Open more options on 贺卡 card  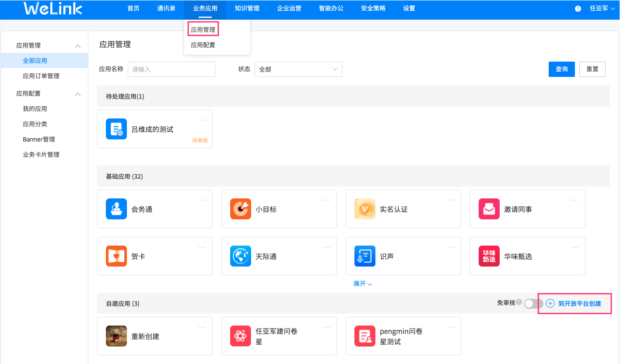point(202,247)
